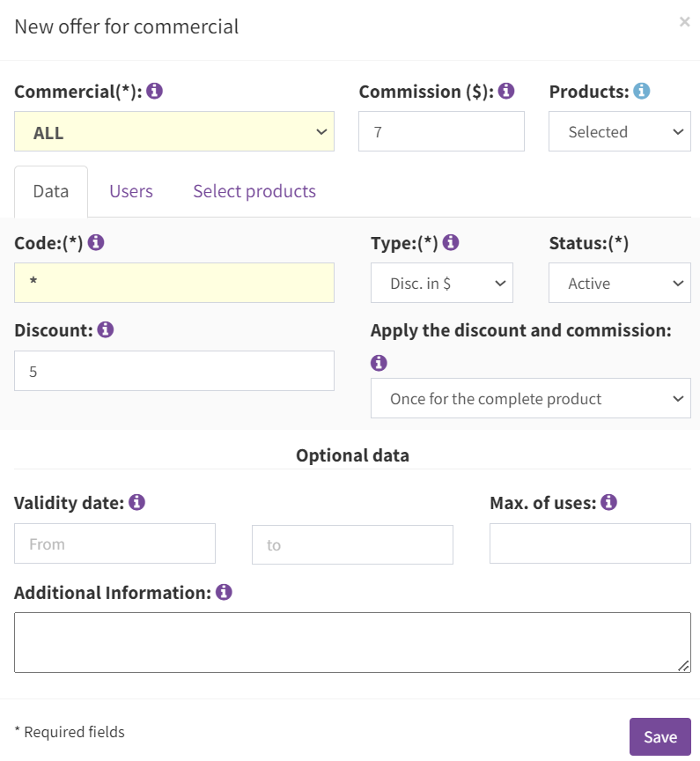Click the Validity date info icon
This screenshot has height=761, width=700.
[136, 502]
